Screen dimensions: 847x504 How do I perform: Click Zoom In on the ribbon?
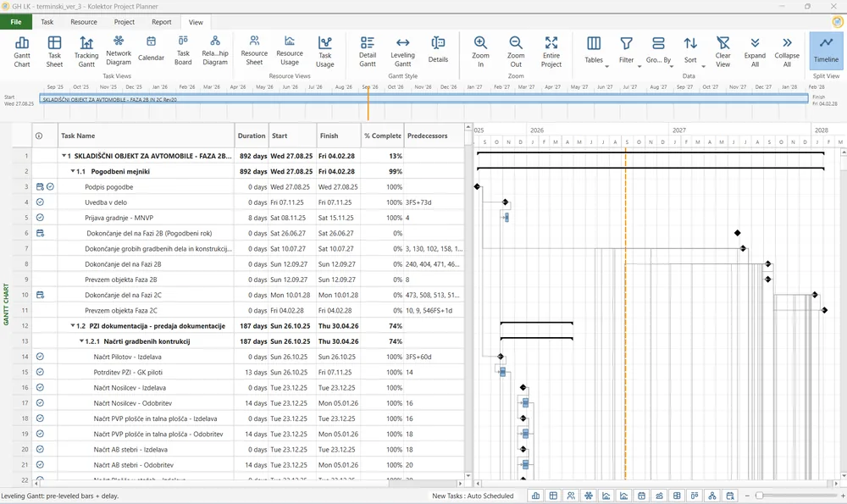[x=480, y=52]
